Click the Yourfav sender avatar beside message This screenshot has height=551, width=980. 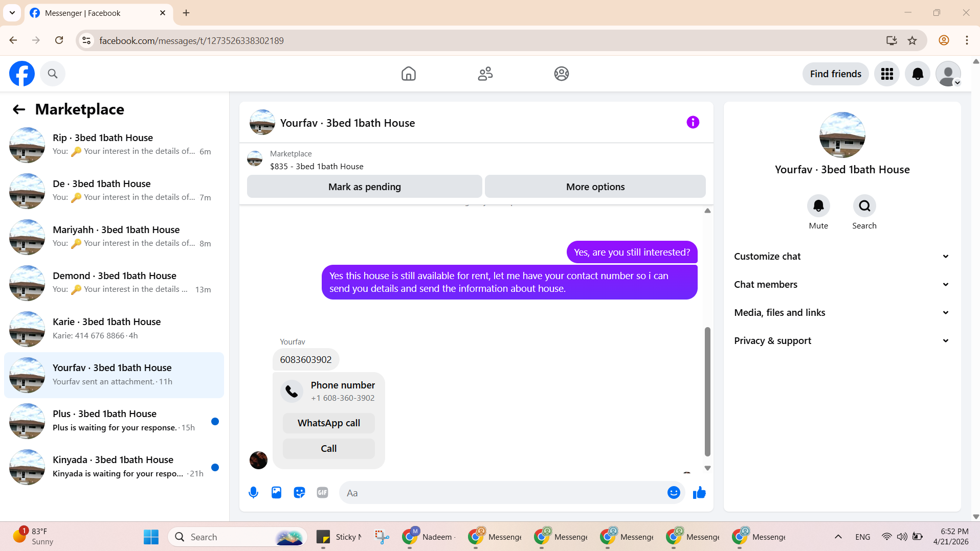click(258, 460)
